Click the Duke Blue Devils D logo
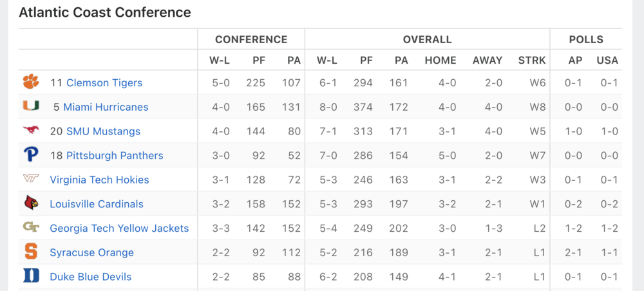This screenshot has height=291, width=644. [x=31, y=277]
